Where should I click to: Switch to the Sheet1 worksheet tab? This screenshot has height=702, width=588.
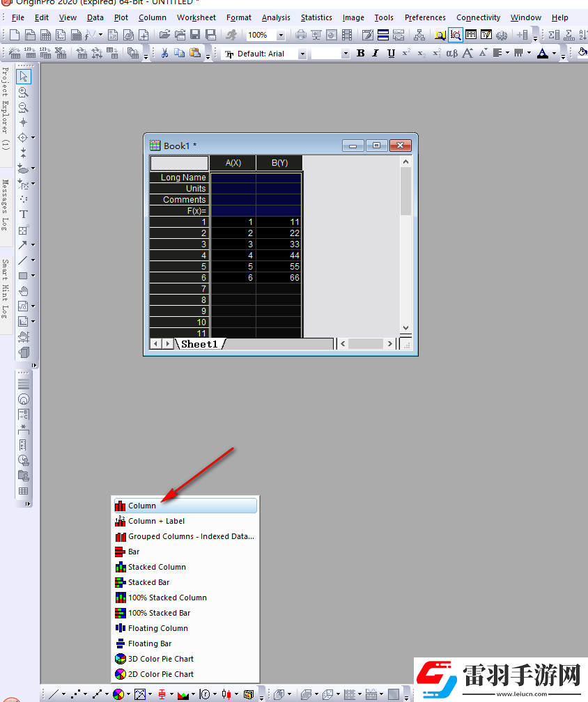click(199, 344)
